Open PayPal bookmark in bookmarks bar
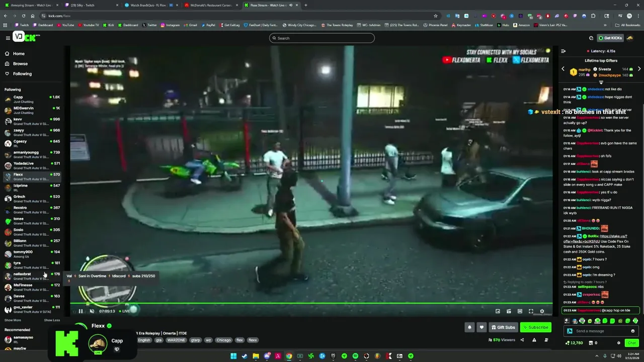This screenshot has height=362, width=644. coord(209,25)
